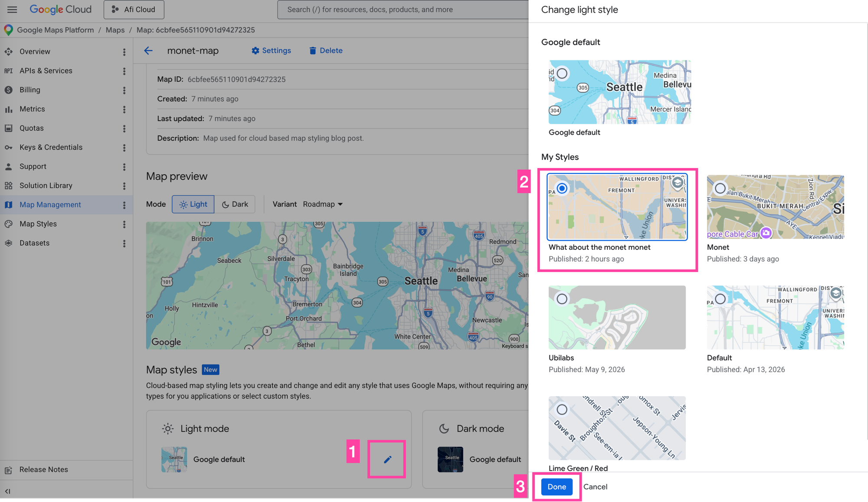Go to Google Maps Platform breadcrumb

pyautogui.click(x=55, y=30)
